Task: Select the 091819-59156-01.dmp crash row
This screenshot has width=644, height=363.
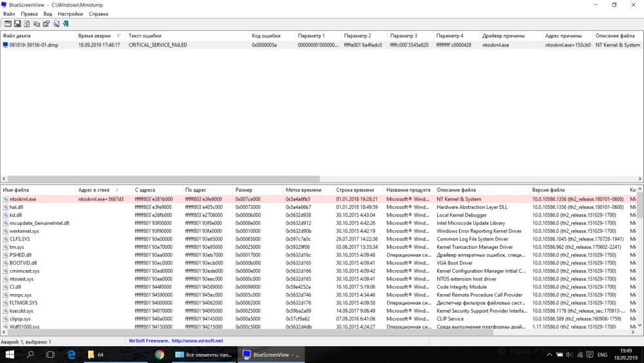Action: tap(321, 44)
